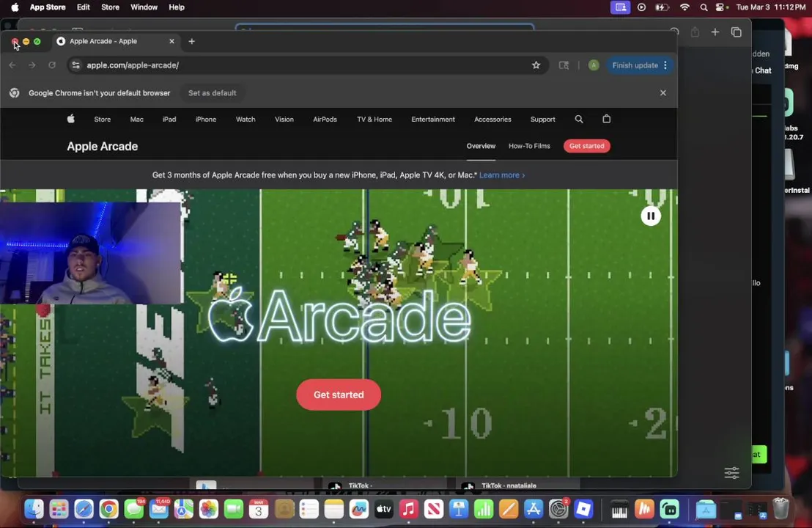Follow the Learn more link
The width and height of the screenshot is (812, 528).
(x=502, y=175)
